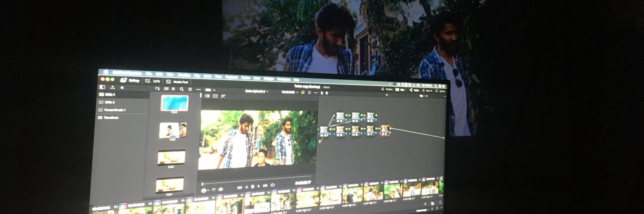Open the viewer timecode dropdown
The height and width of the screenshot is (214, 644).
pos(290,92)
